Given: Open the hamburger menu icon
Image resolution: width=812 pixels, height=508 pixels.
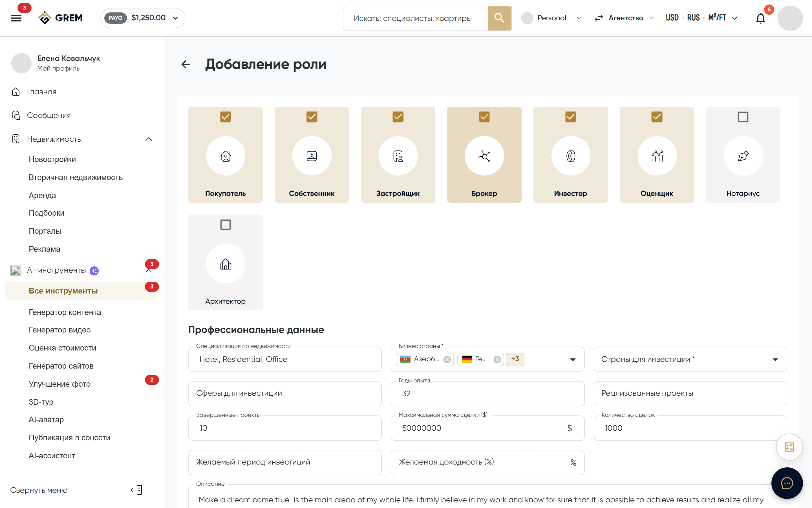Looking at the screenshot, I should click(16, 18).
